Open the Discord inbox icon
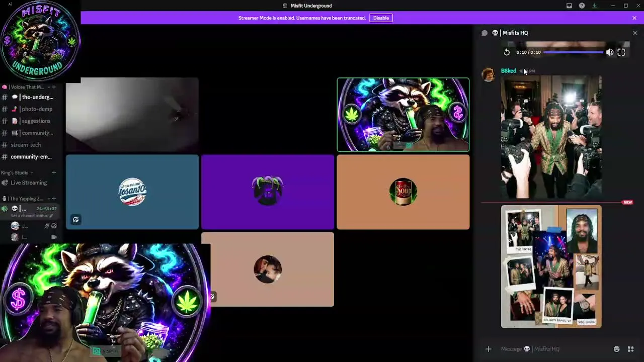Image resolution: width=644 pixels, height=362 pixels. coord(569,6)
